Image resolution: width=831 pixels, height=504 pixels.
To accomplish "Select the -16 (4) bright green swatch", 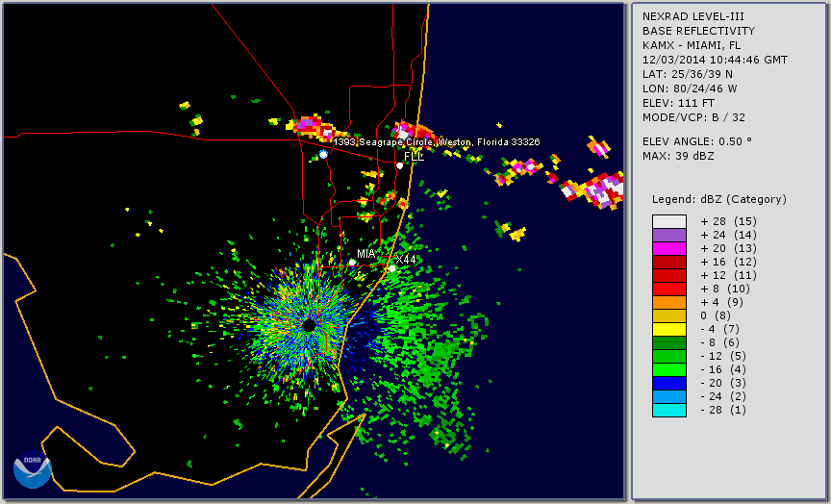I will 669,370.
